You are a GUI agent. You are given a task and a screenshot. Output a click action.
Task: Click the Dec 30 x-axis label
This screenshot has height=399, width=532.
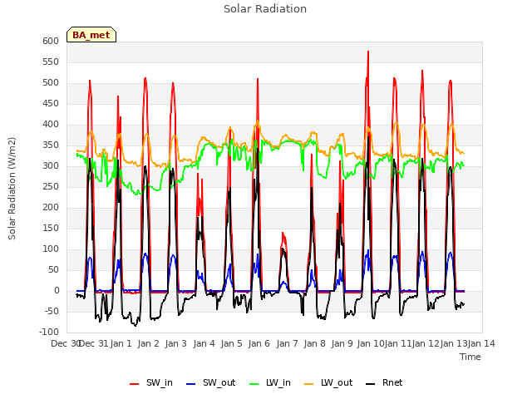66,343
